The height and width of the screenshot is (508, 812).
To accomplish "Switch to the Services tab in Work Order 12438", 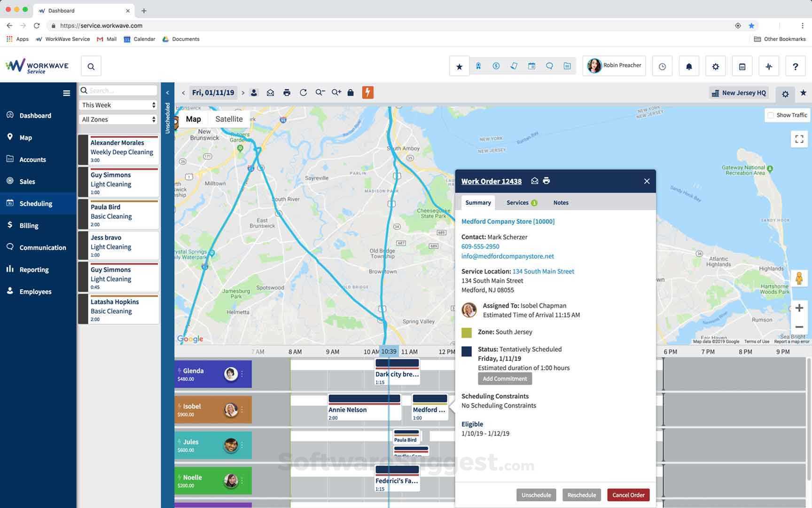I will point(517,202).
